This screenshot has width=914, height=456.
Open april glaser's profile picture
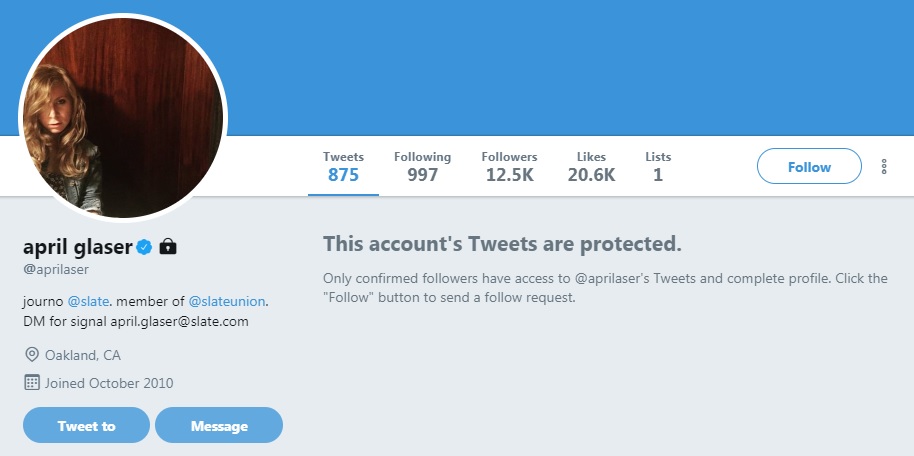pyautogui.click(x=123, y=118)
